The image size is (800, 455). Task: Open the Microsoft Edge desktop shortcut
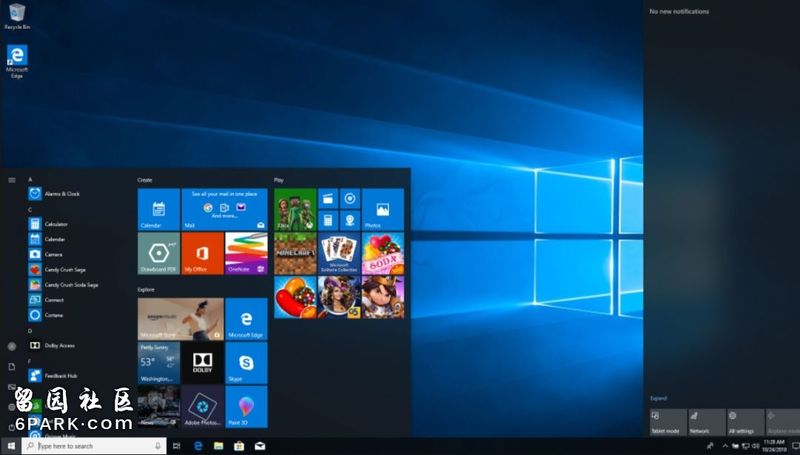[17, 61]
